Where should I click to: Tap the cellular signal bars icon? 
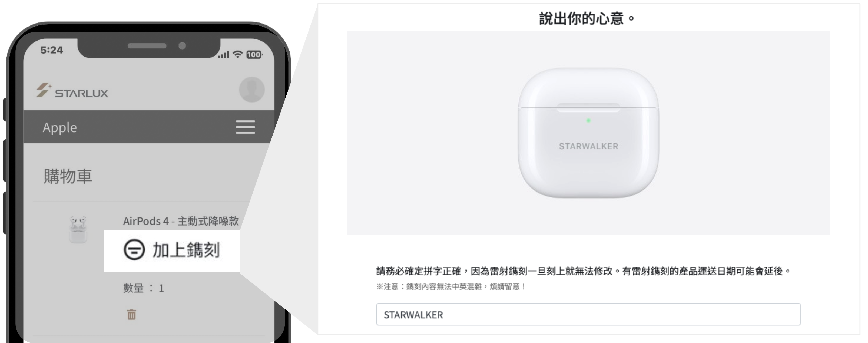[x=223, y=55]
